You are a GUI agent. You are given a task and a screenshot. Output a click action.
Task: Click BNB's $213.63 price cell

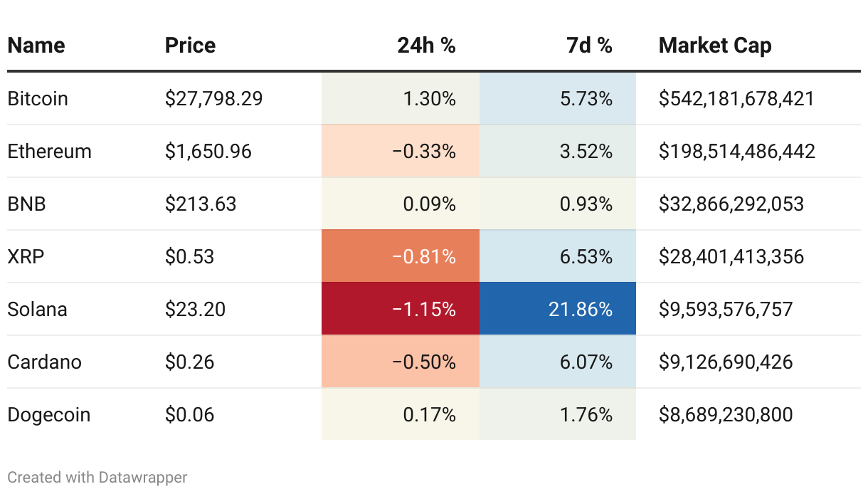201,204
